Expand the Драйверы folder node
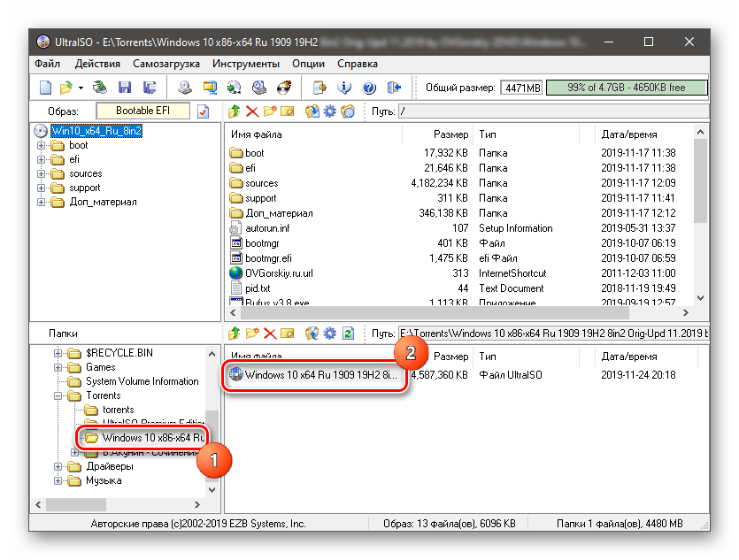739x560 pixels. coord(58,467)
